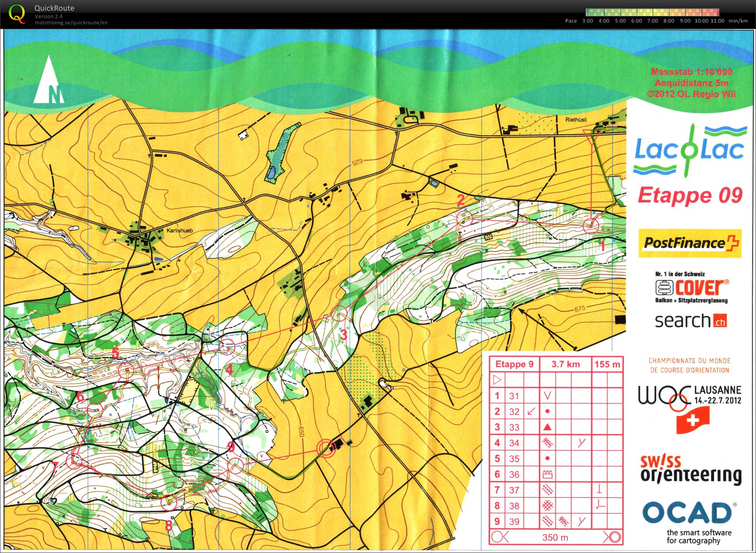Click the swiss orienteering logo
Screen dimensions: 756x553
pos(690,470)
